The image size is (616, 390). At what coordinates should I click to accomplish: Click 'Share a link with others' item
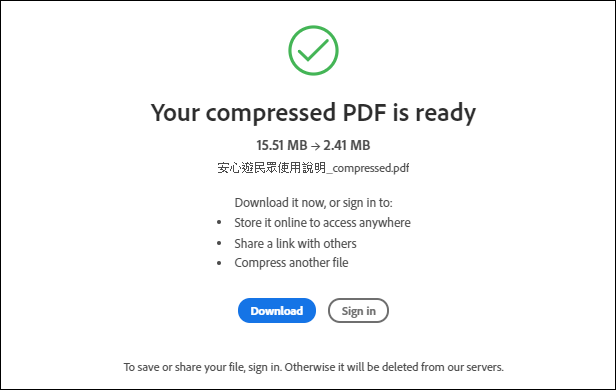click(295, 244)
